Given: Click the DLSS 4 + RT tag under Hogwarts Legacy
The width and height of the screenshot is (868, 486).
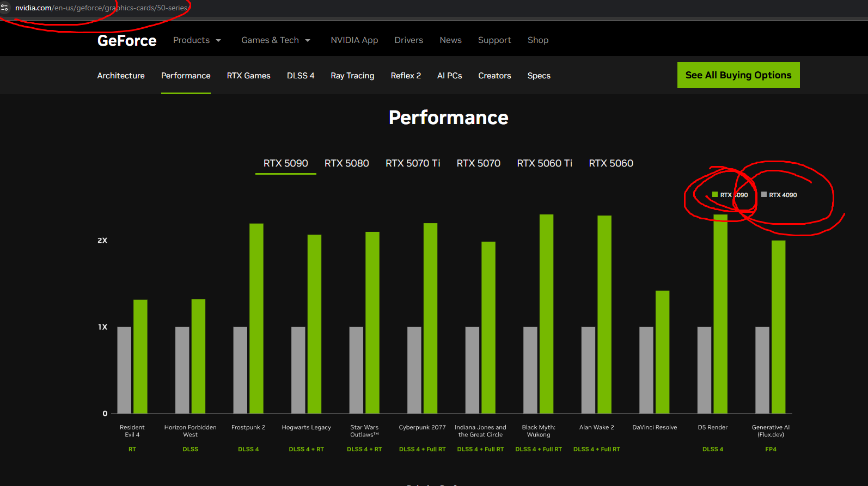Looking at the screenshot, I should pos(307,449).
